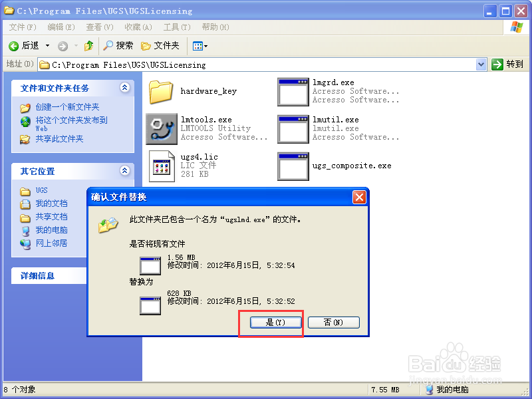Click the hardware_key folder name
Screen dimensions: 532x399
click(x=209, y=91)
